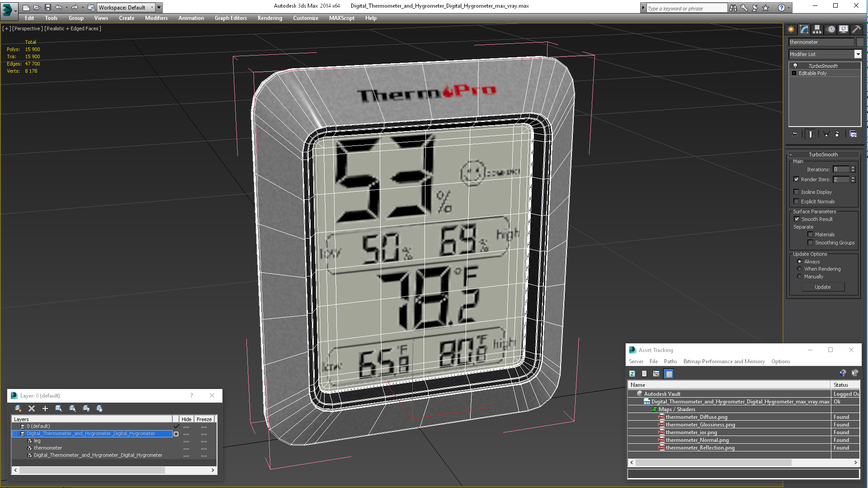Click Hide/Unhide All Layers icon
The width and height of the screenshot is (868, 488).
point(86,408)
